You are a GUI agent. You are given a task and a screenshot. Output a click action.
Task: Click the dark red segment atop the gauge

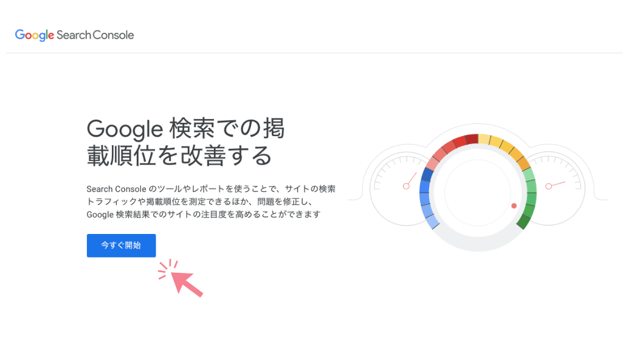(x=472, y=140)
